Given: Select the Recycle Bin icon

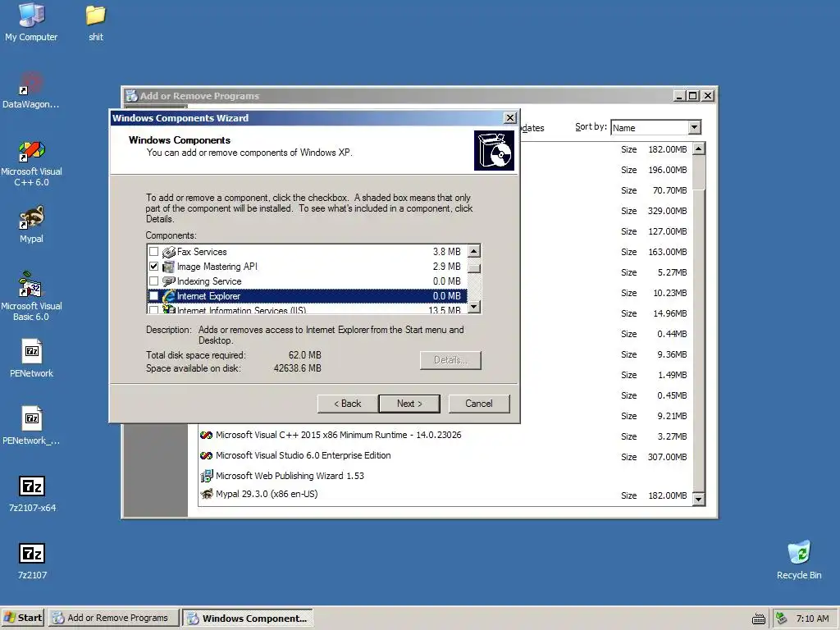Looking at the screenshot, I should pyautogui.click(x=799, y=552).
